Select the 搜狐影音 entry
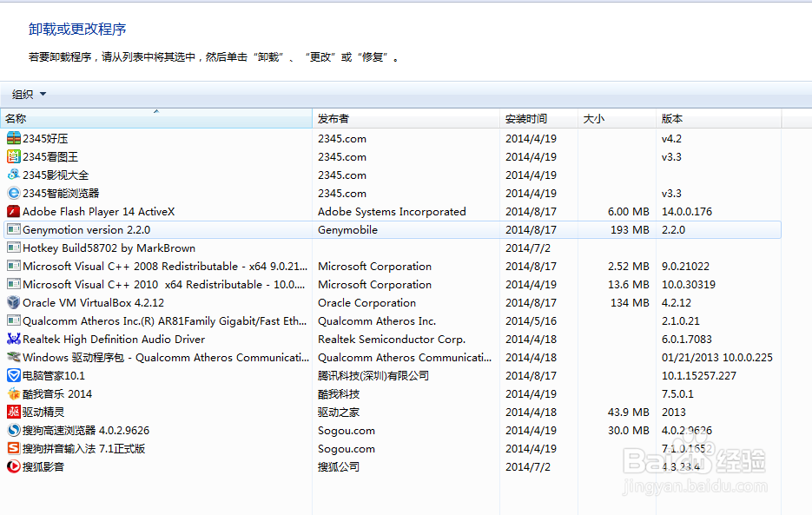Screen dimensions: 812x515 [x=43, y=467]
